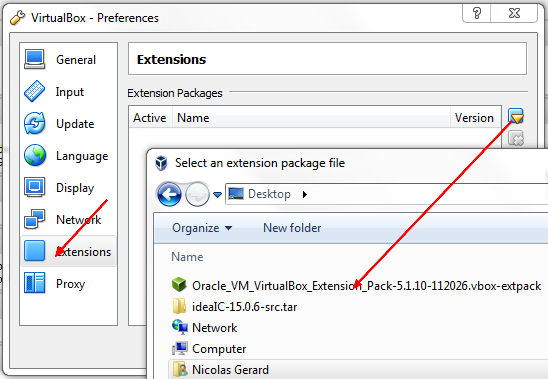Click the New folder button
Screen dimensions: 548x379
tap(292, 228)
